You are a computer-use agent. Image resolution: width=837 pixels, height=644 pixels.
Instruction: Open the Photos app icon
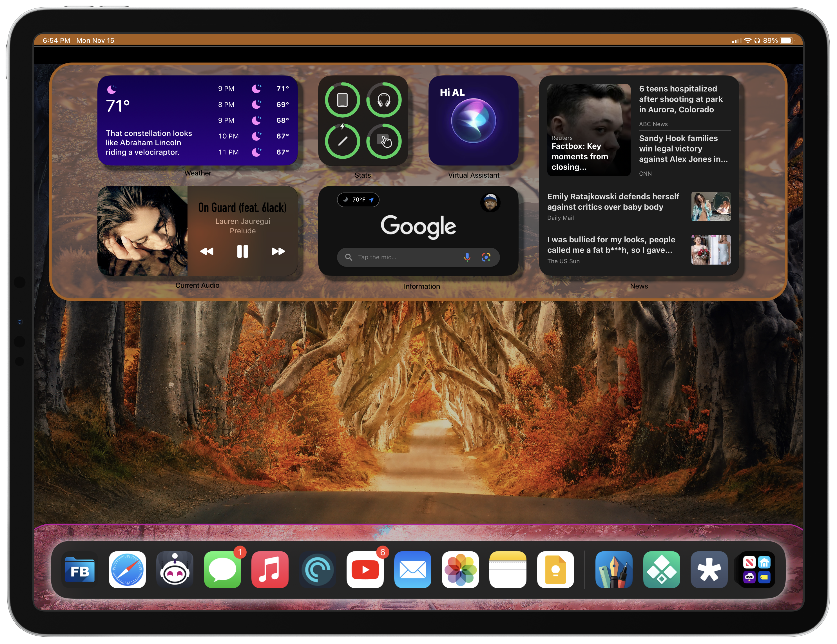pos(460,570)
